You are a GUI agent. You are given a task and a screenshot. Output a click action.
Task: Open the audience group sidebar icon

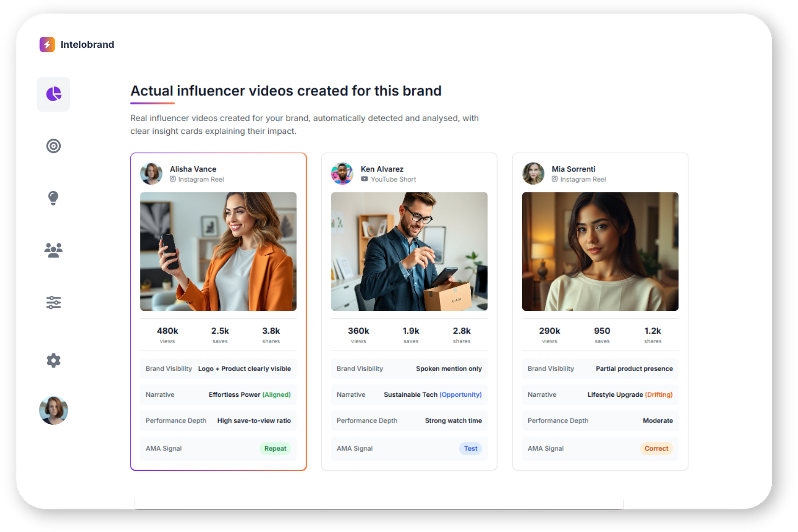[53, 250]
